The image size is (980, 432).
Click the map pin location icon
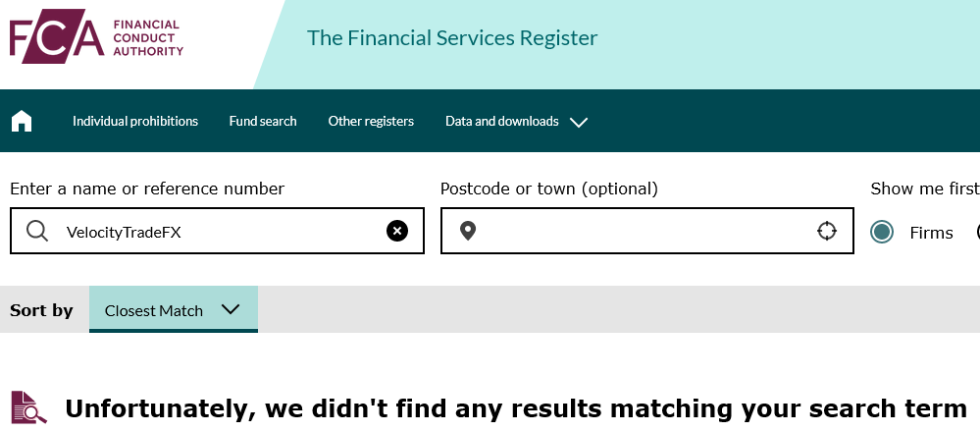468,232
